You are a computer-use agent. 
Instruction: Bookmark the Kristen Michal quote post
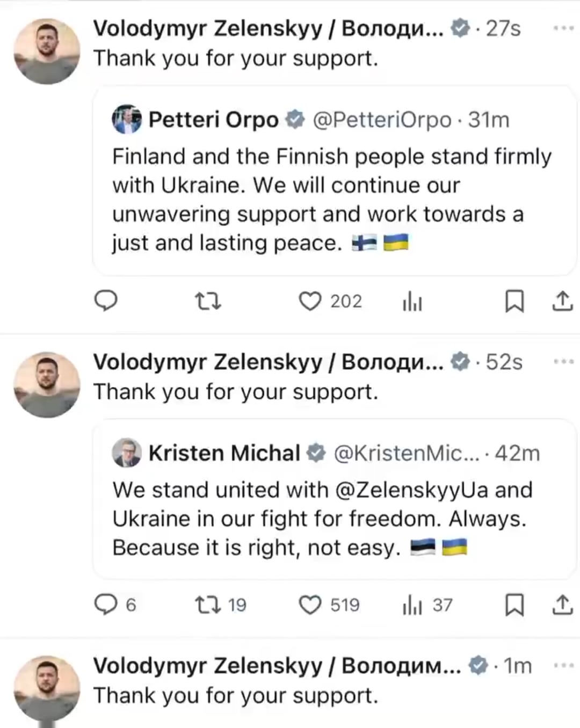(514, 606)
